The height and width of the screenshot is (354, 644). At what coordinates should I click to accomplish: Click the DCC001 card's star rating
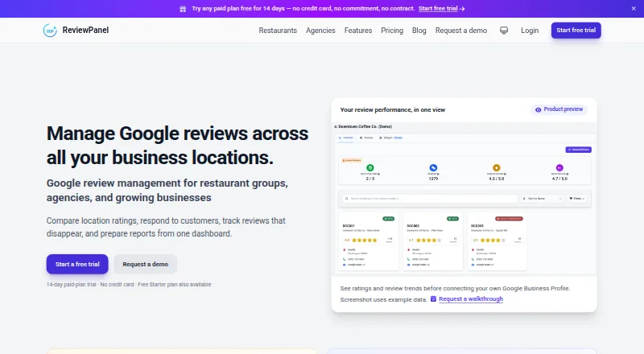365,241
